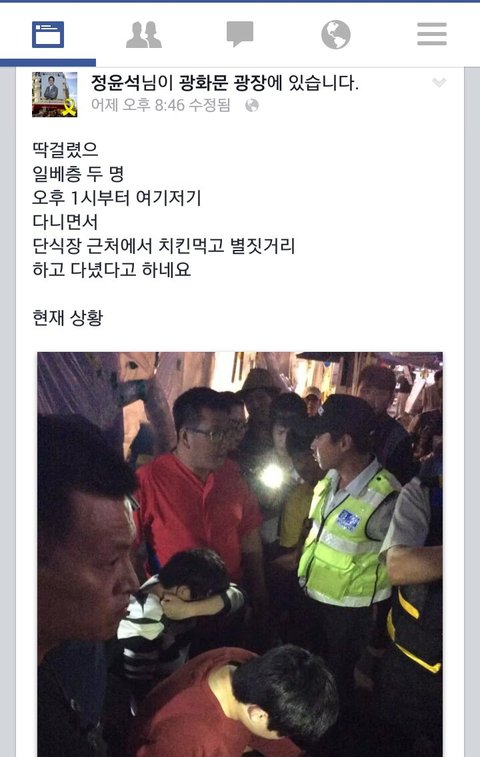This screenshot has height=757, width=480.
Task: Tap the public audience globe beside the timestamp
Action: click(252, 105)
